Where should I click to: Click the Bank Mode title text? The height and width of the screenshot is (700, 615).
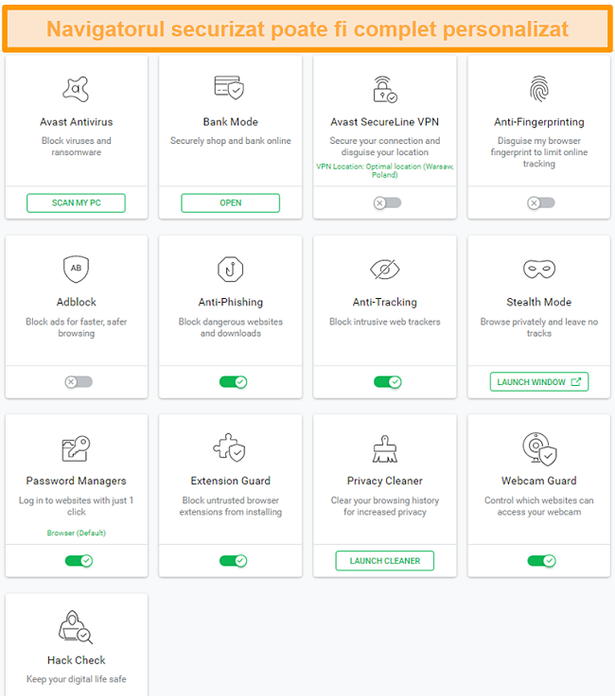click(231, 122)
